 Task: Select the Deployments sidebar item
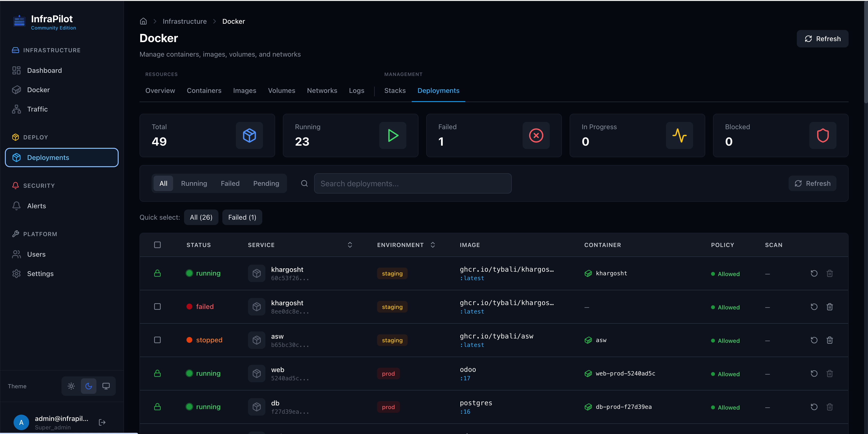62,157
